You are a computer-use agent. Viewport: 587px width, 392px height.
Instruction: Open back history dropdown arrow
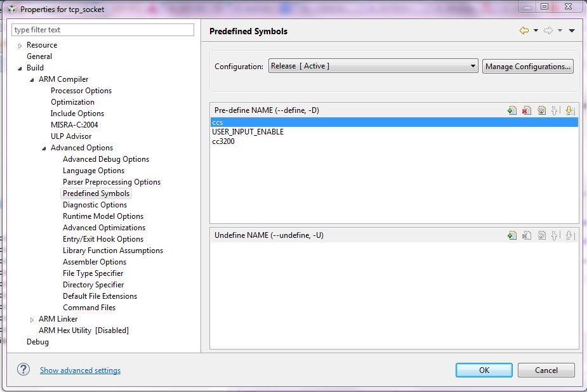click(536, 30)
